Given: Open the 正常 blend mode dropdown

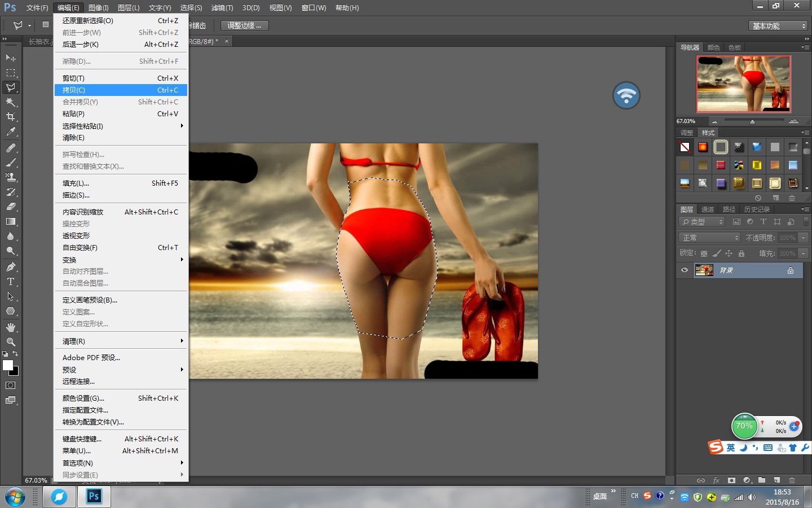Looking at the screenshot, I should pos(709,238).
